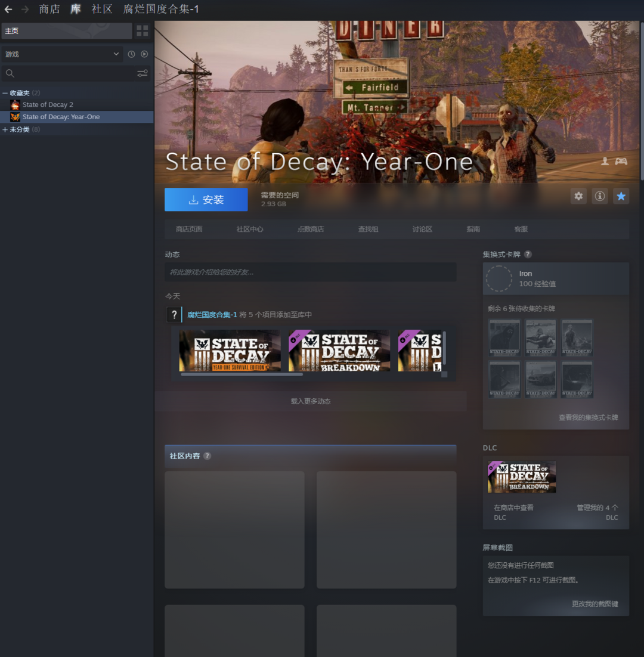Viewport: 644px width, 657px height.
Task: Switch library to grid collections view icon
Action: coord(143,30)
